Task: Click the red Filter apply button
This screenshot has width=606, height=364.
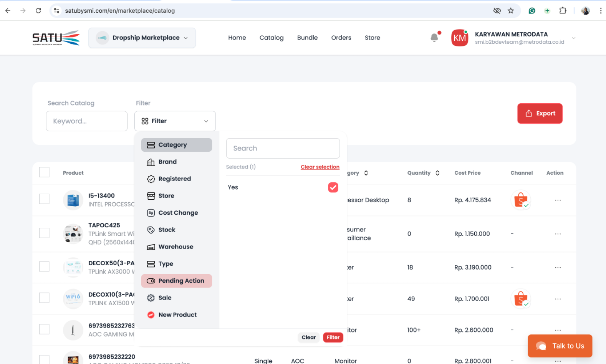Action: [333, 338]
